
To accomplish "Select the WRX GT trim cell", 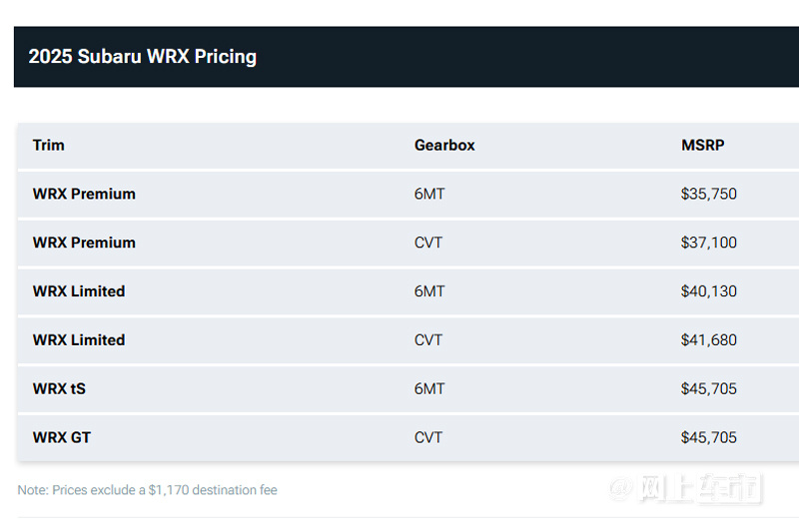I will (62, 438).
